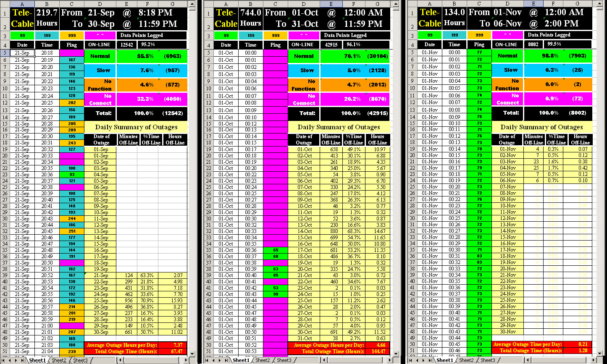The width and height of the screenshot is (607, 364).
Task: Click previous-sheet arrow in October window
Action: 213,360
